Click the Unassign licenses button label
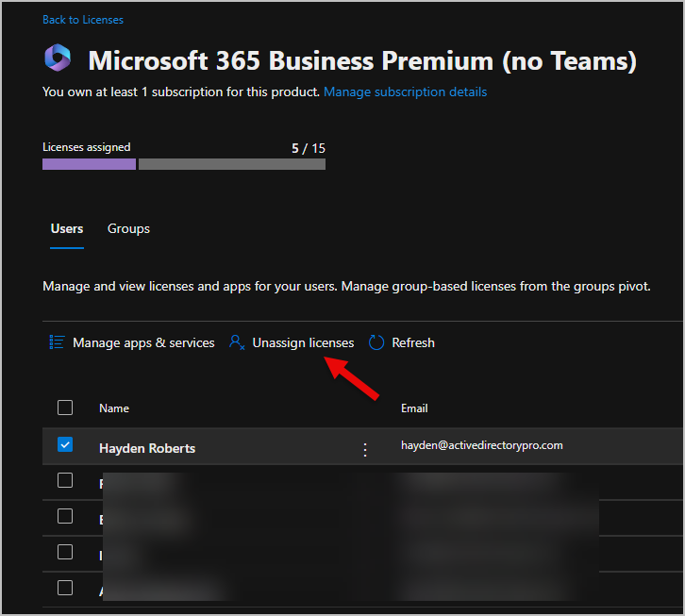 pos(303,342)
